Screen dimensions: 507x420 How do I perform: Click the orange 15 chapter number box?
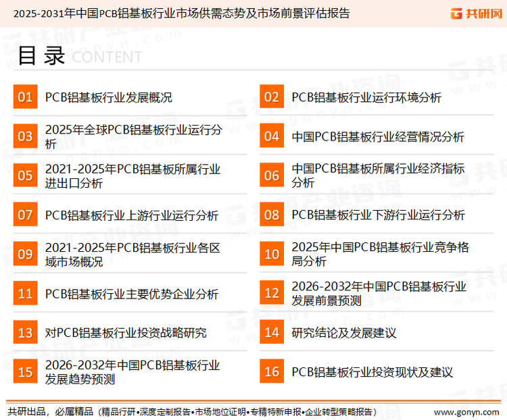pyautogui.click(x=25, y=371)
